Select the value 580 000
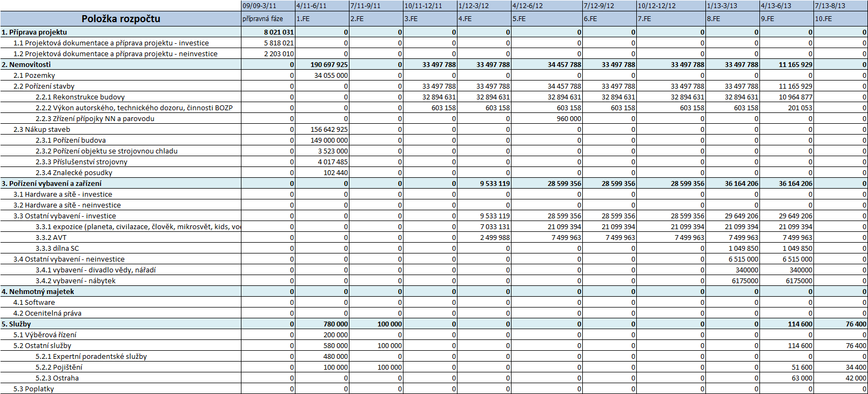 point(335,345)
